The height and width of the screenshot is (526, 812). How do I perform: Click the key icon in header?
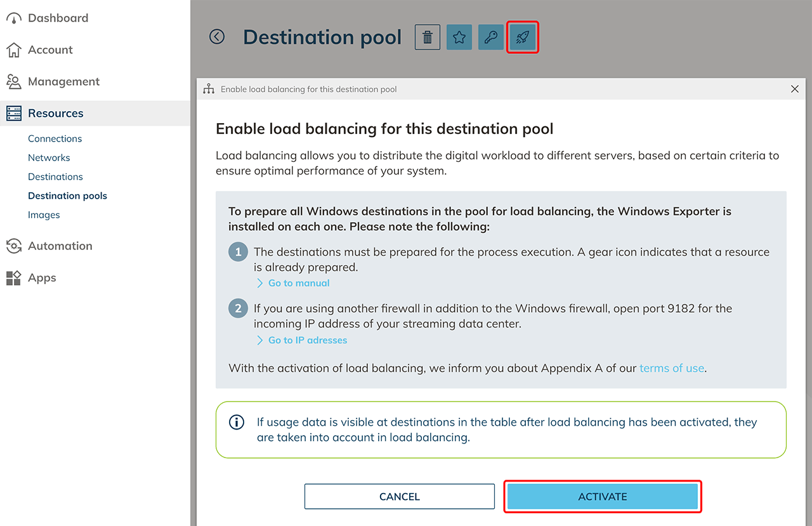(x=491, y=37)
